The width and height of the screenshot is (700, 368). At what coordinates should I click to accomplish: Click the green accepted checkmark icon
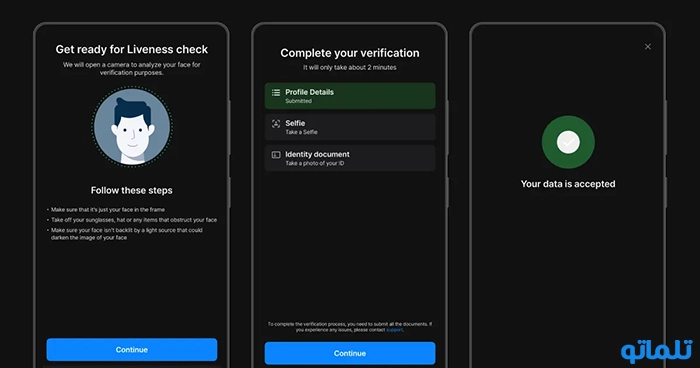click(568, 142)
